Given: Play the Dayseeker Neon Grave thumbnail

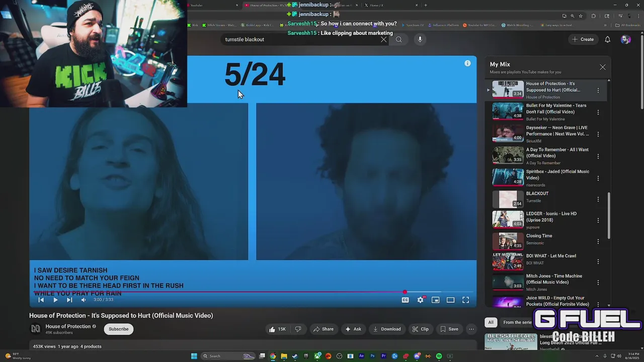Looking at the screenshot, I should 508,133.
